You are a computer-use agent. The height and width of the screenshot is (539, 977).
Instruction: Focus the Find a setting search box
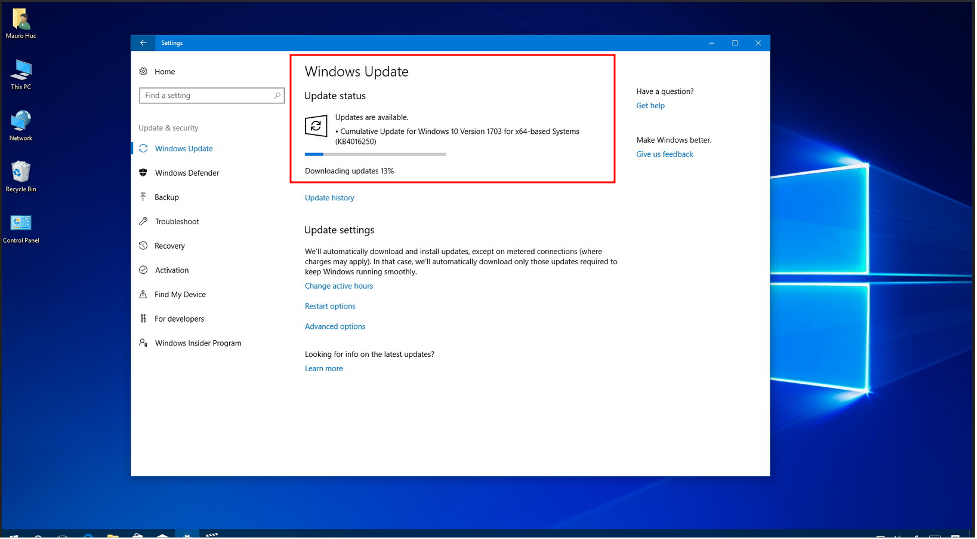click(x=212, y=95)
